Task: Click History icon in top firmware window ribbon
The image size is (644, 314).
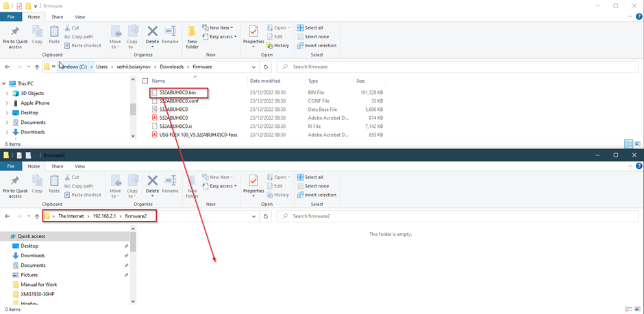Action: point(281,45)
